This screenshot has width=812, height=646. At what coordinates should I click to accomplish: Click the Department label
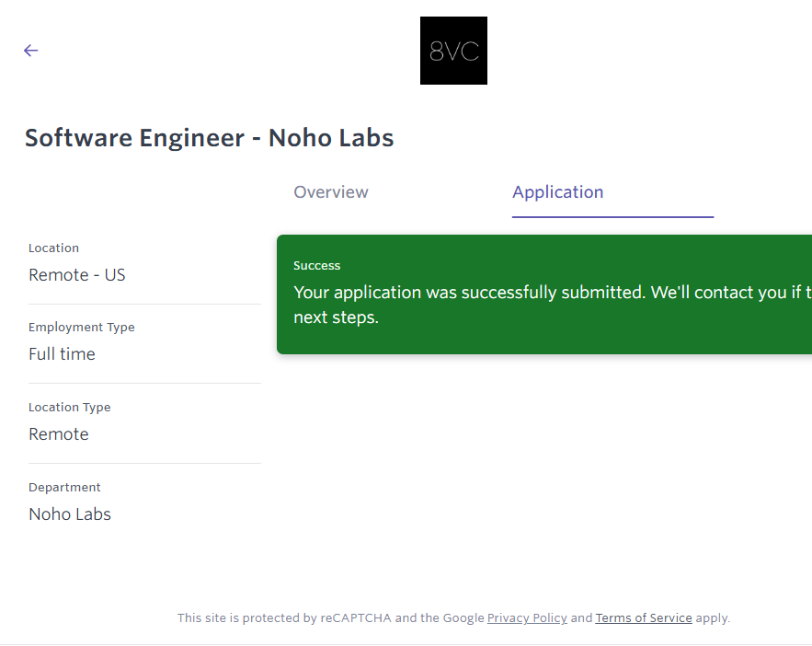click(x=64, y=488)
